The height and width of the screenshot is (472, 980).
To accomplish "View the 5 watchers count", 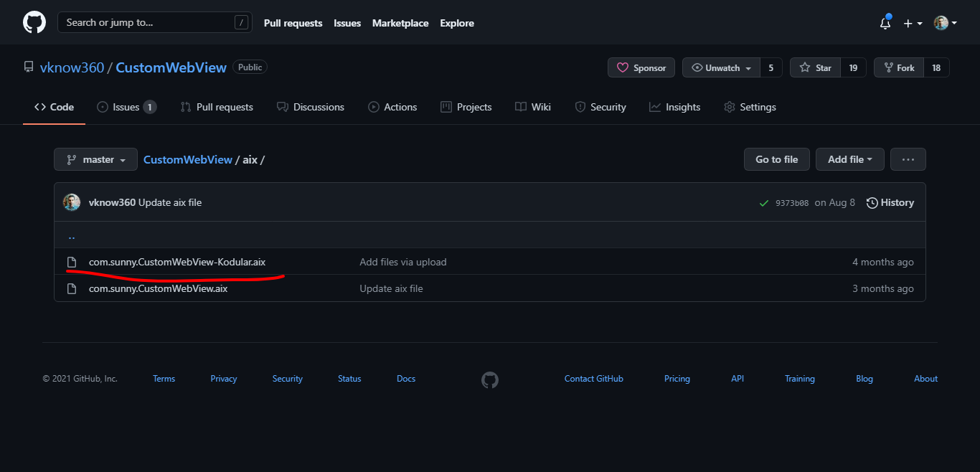I will pyautogui.click(x=771, y=67).
